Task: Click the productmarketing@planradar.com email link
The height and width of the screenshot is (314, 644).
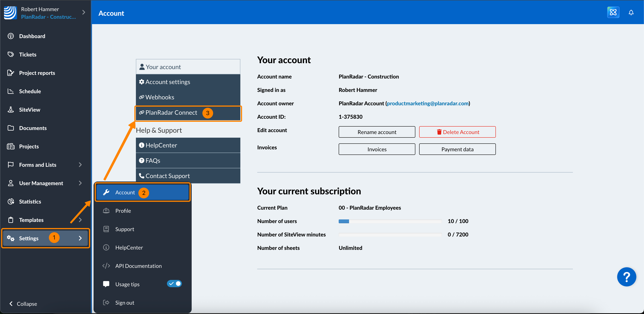Action: tap(427, 103)
